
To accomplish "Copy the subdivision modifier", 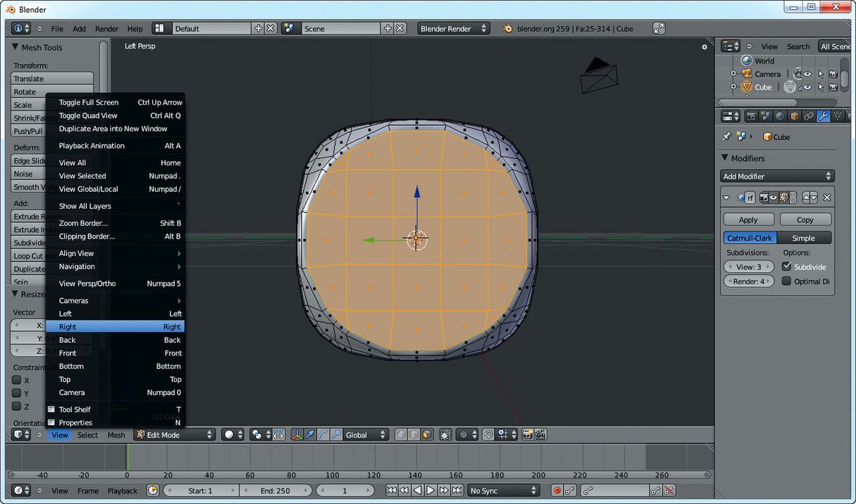I will tap(805, 219).
